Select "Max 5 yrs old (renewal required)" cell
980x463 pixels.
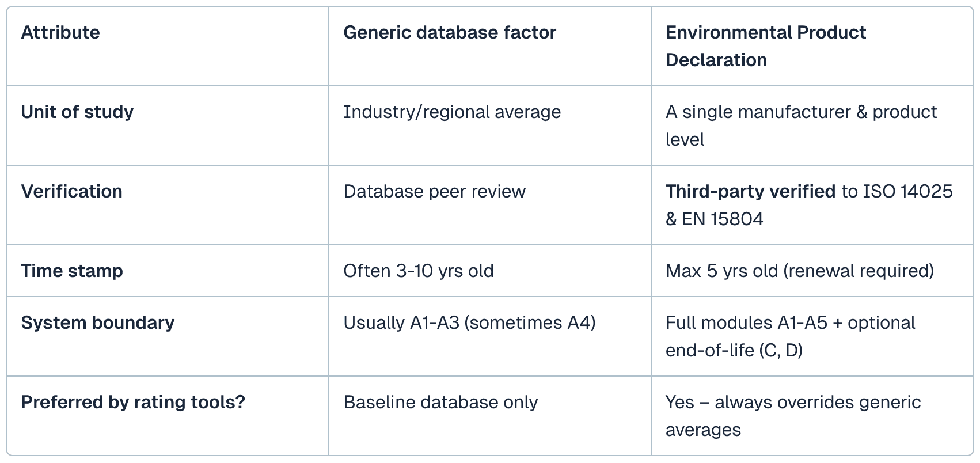pyautogui.click(x=799, y=271)
